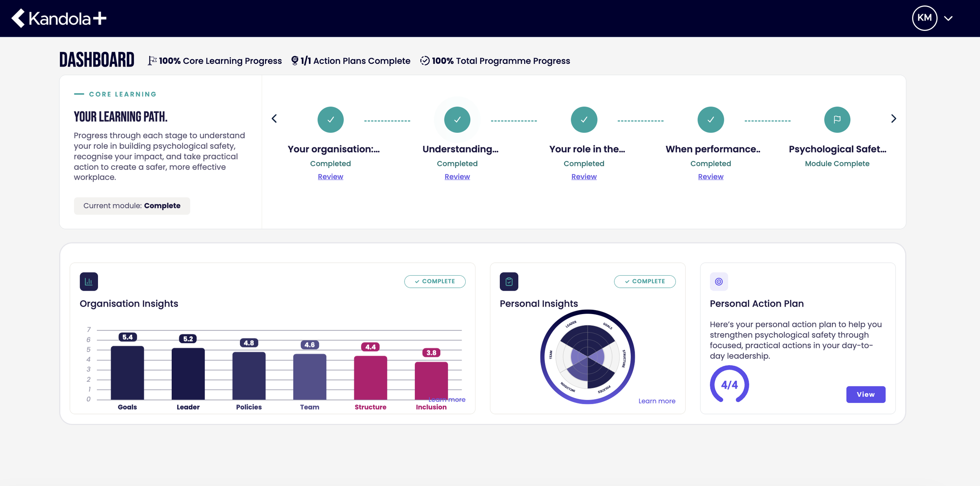Select the 'Understanding' stage completed checkmark

tap(457, 119)
